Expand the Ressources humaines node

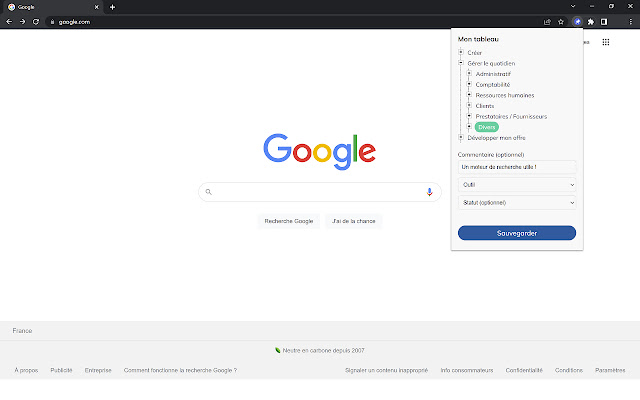click(469, 95)
